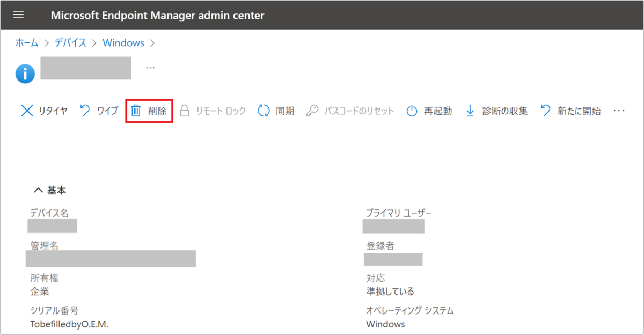The width and height of the screenshot is (644, 335).
Task: Open the hamburger navigation menu
Action: (x=19, y=15)
